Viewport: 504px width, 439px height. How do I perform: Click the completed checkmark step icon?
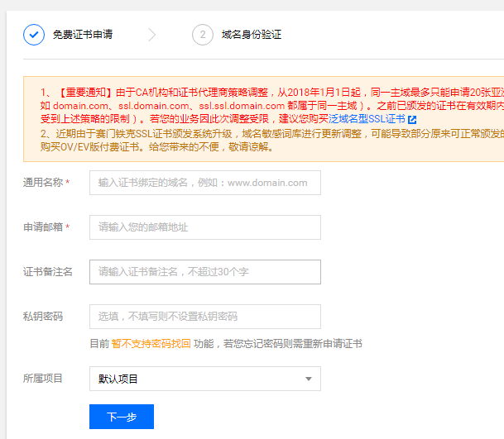[34, 35]
